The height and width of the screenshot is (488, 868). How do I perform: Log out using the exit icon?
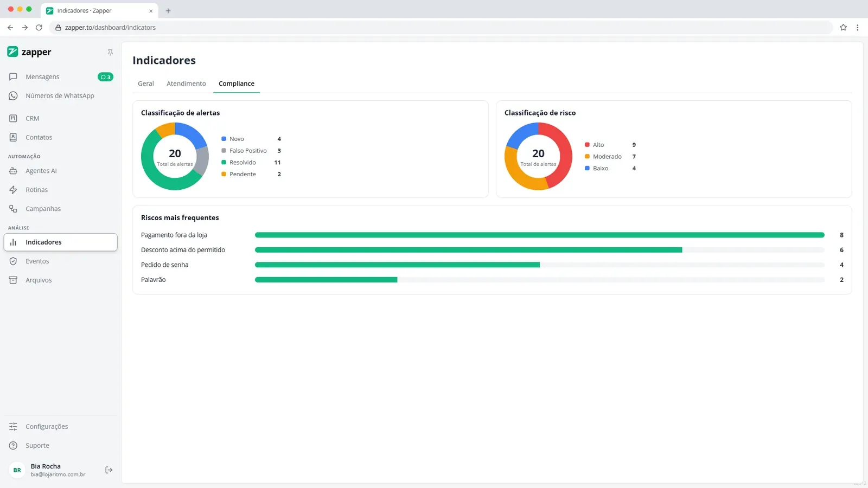(x=108, y=470)
